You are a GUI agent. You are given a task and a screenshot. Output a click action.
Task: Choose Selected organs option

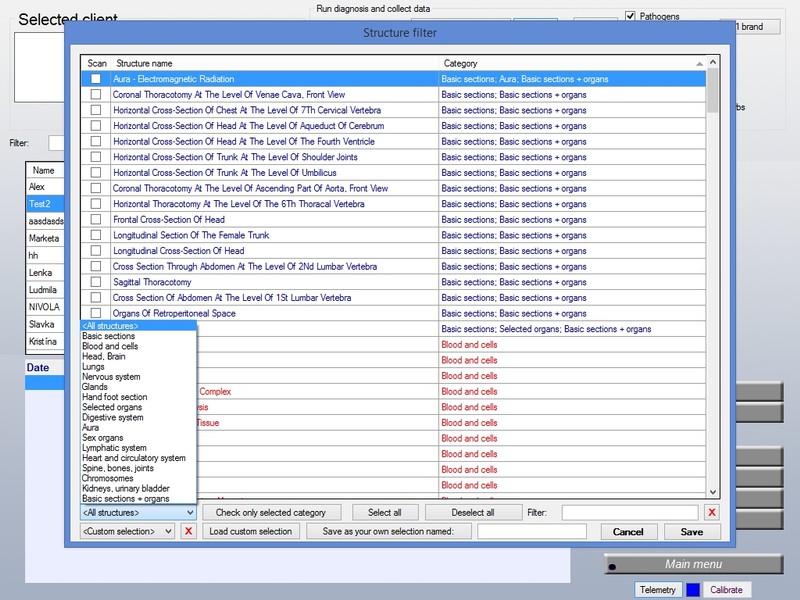pyautogui.click(x=112, y=407)
